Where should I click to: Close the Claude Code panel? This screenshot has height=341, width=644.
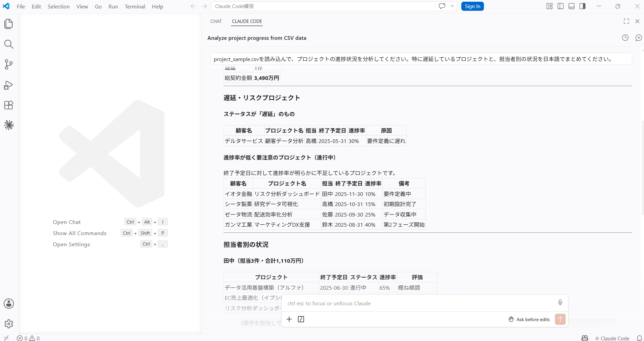click(637, 21)
